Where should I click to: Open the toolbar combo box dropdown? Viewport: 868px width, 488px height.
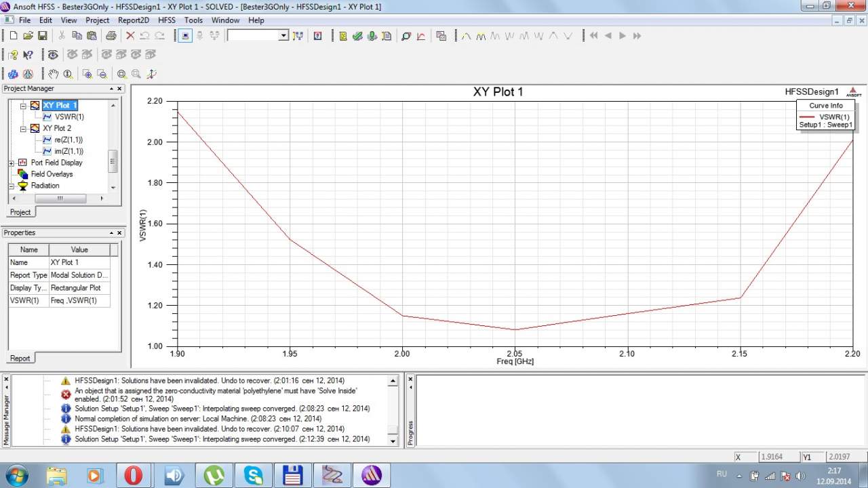pos(283,36)
